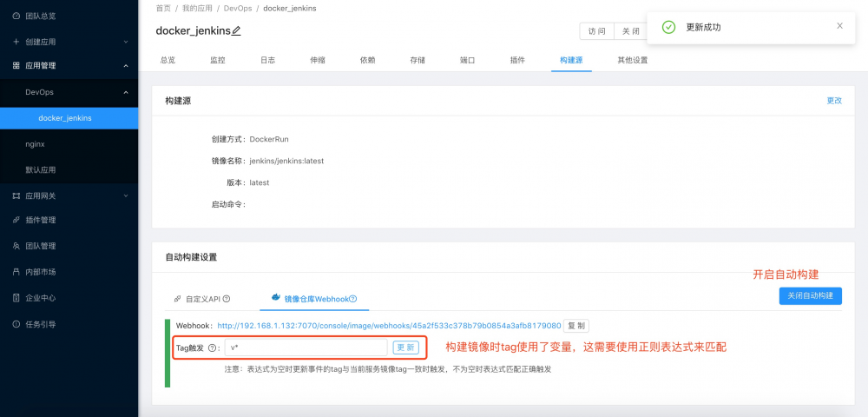Click 更改 to edit build source
The width and height of the screenshot is (868, 417).
834,101
